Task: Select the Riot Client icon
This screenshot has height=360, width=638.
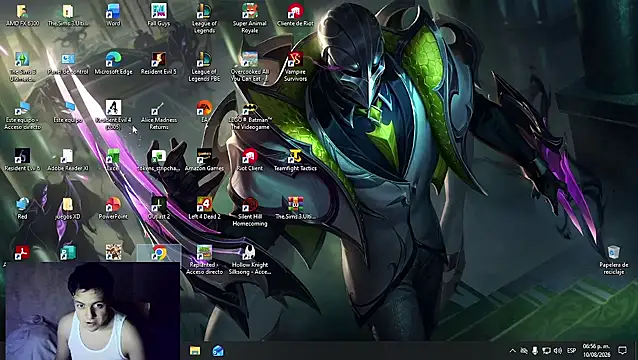Action: click(x=250, y=159)
